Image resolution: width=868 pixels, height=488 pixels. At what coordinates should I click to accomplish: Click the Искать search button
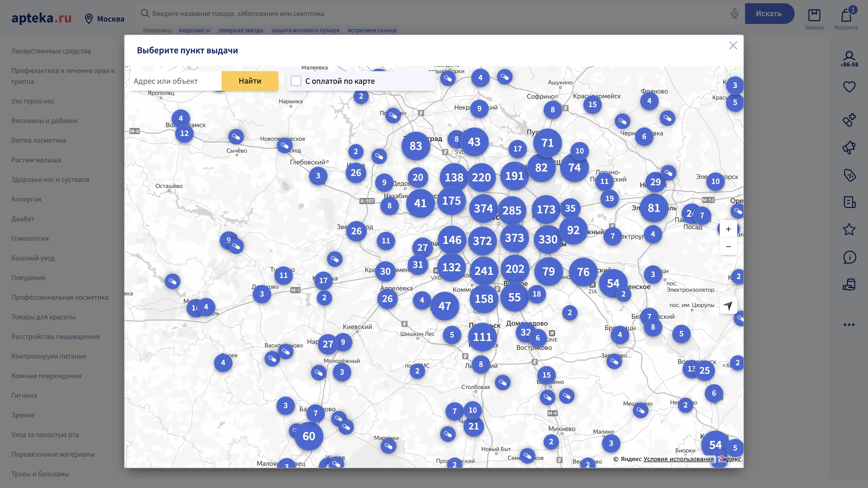(x=769, y=14)
